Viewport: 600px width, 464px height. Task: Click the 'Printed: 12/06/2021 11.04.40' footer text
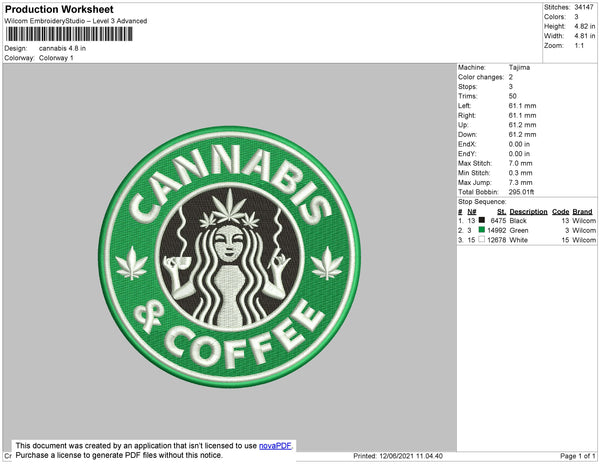tap(398, 456)
